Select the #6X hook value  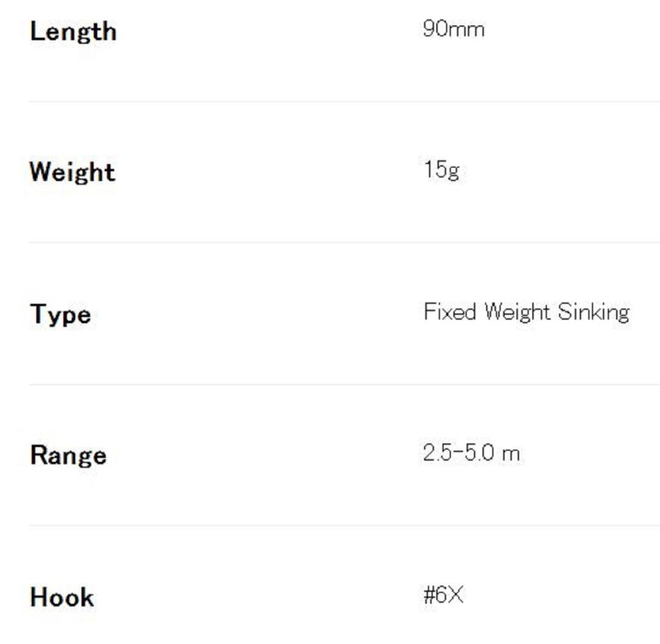443,594
